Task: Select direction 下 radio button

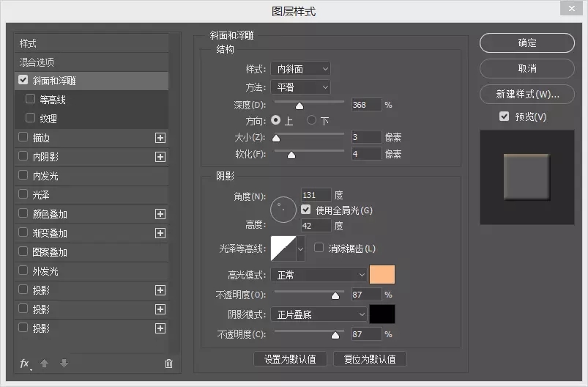Action: 311,120
